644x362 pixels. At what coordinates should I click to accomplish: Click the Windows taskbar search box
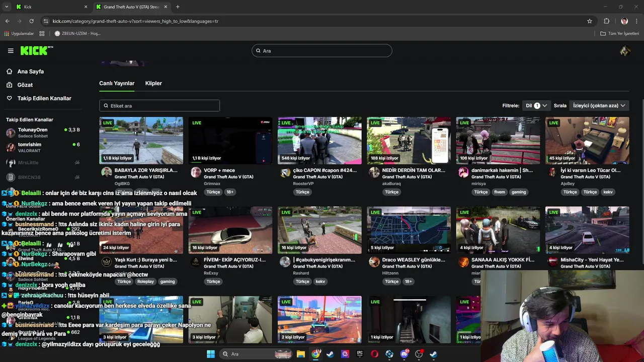[x=257, y=354]
